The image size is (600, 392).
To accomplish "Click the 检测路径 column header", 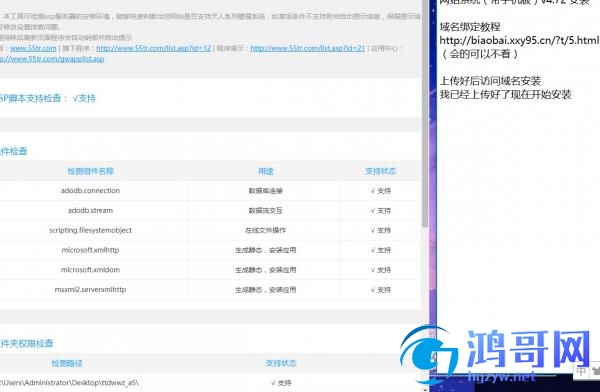I will point(67,363).
